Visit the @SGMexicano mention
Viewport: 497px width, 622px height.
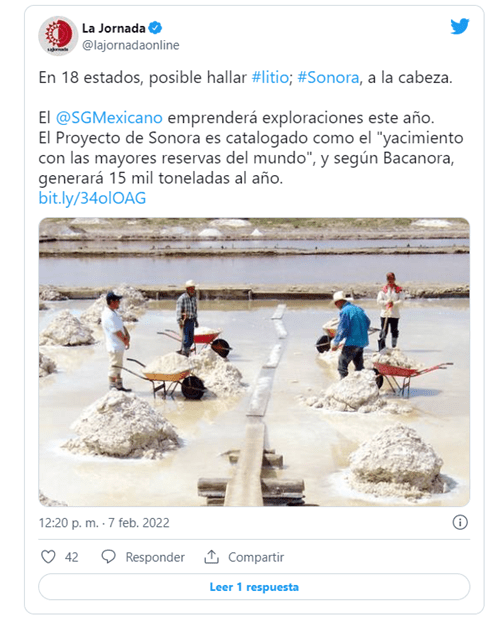click(109, 118)
